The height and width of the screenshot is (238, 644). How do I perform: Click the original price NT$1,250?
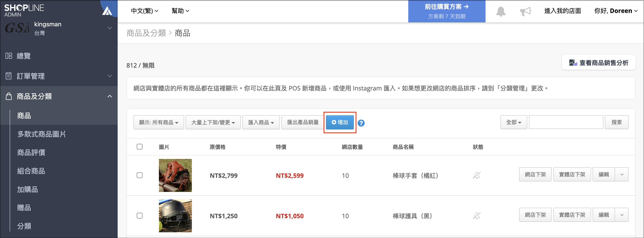pyautogui.click(x=223, y=216)
